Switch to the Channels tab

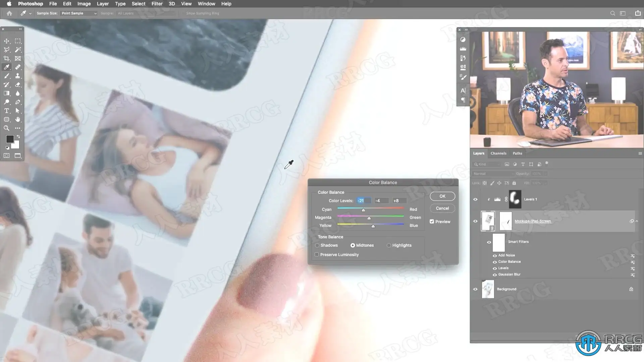(498, 153)
